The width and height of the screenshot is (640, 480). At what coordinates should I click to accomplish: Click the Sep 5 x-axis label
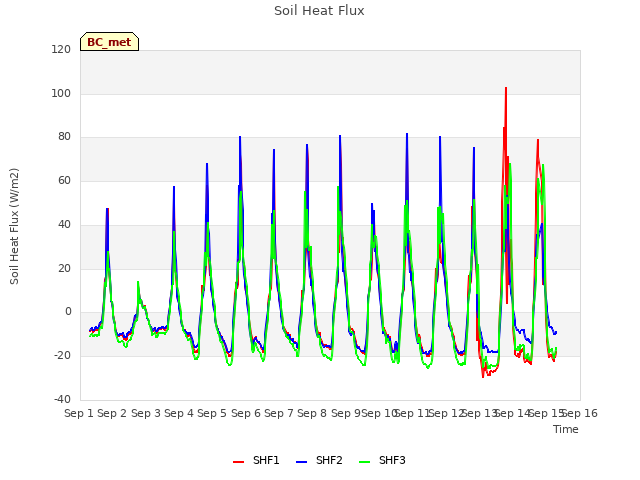coord(212,413)
